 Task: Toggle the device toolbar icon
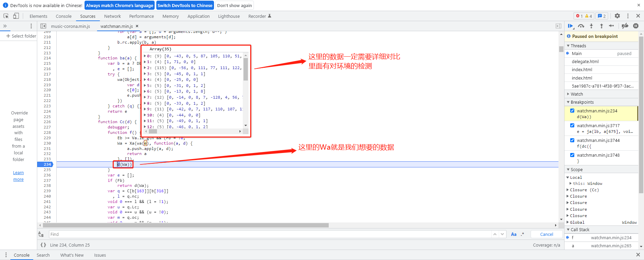click(x=16, y=16)
